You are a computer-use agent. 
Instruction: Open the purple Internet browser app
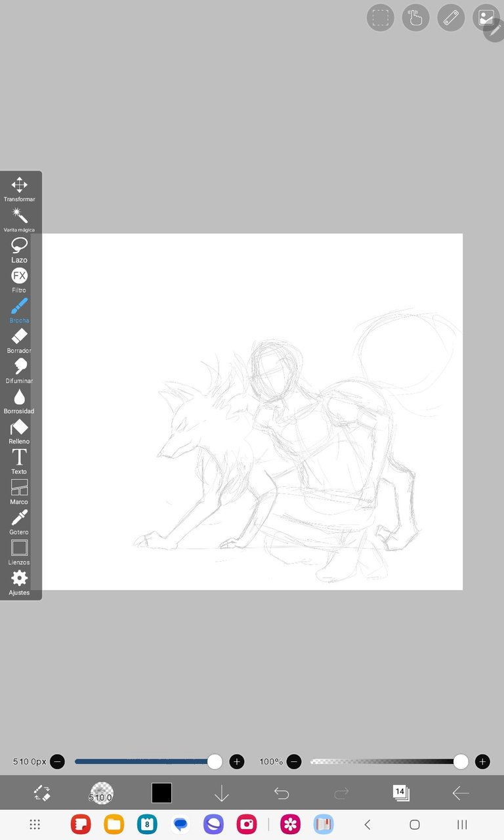click(213, 824)
